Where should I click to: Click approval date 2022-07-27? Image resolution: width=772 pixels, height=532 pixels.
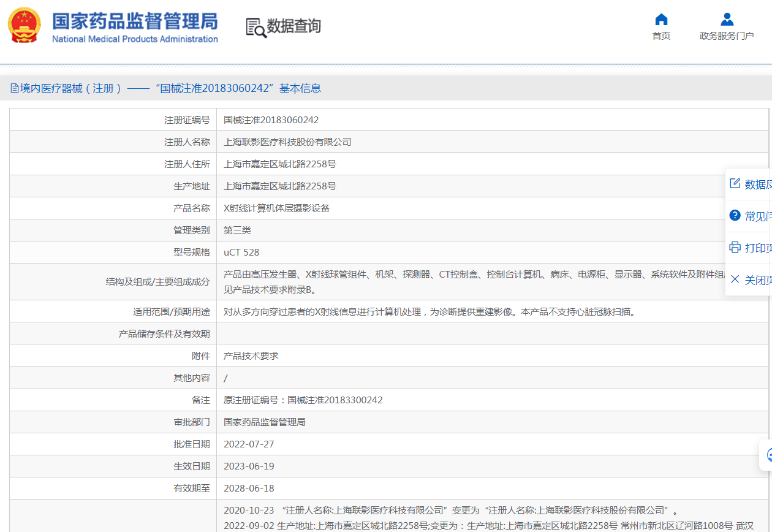[x=249, y=444]
